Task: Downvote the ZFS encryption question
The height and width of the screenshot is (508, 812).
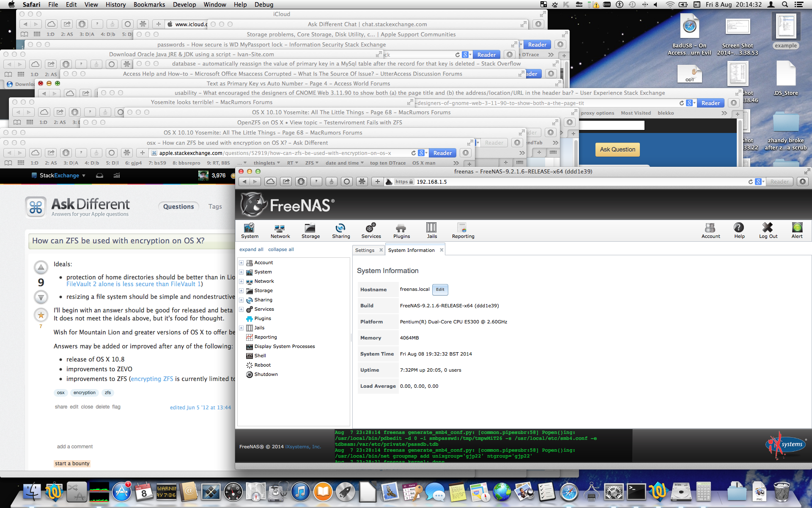Action: pyautogui.click(x=41, y=298)
